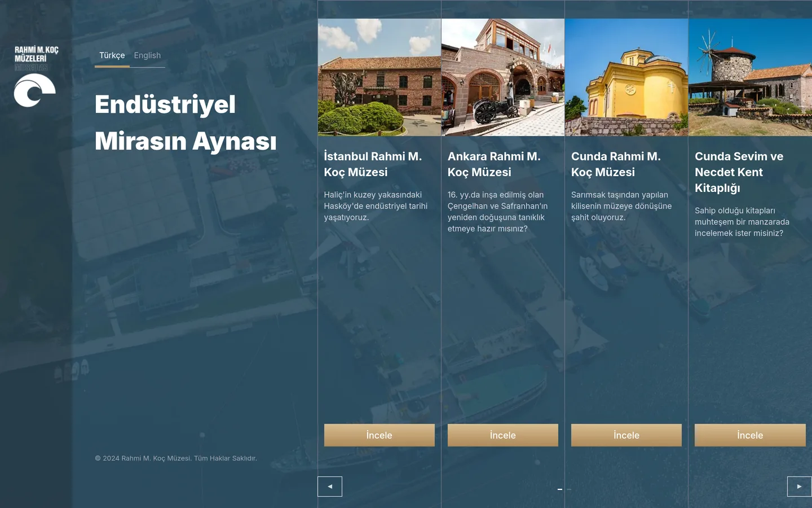Select first carousel pagination indicator
Viewport: 812px width, 508px height.
(560, 489)
